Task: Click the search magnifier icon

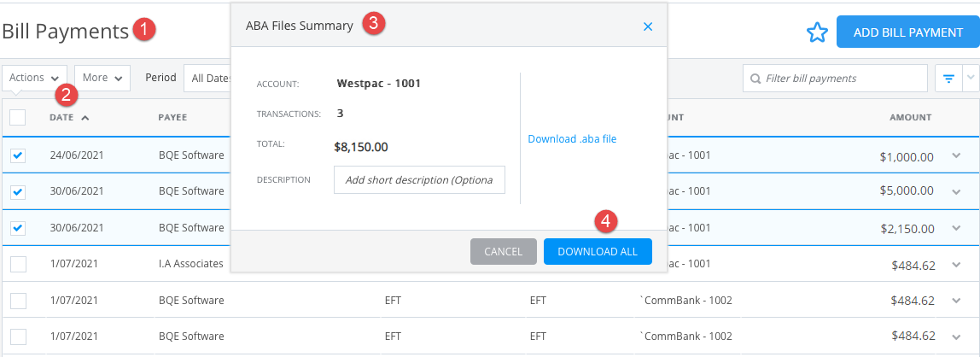Action: tap(755, 79)
